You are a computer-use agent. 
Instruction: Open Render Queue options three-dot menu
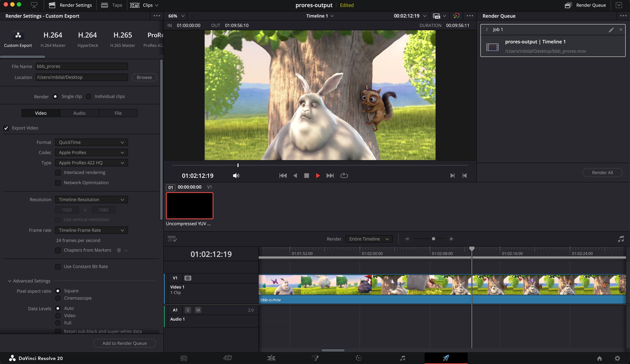[623, 16]
